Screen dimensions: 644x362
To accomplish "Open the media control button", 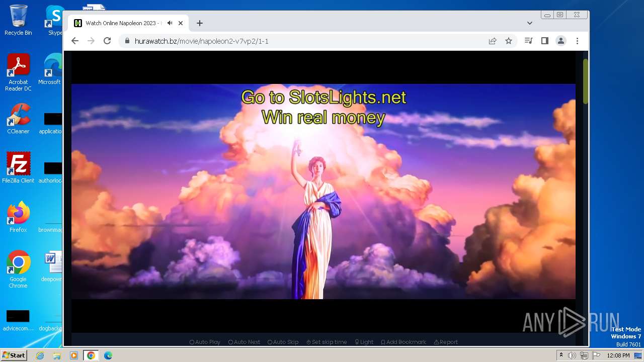I will [528, 41].
